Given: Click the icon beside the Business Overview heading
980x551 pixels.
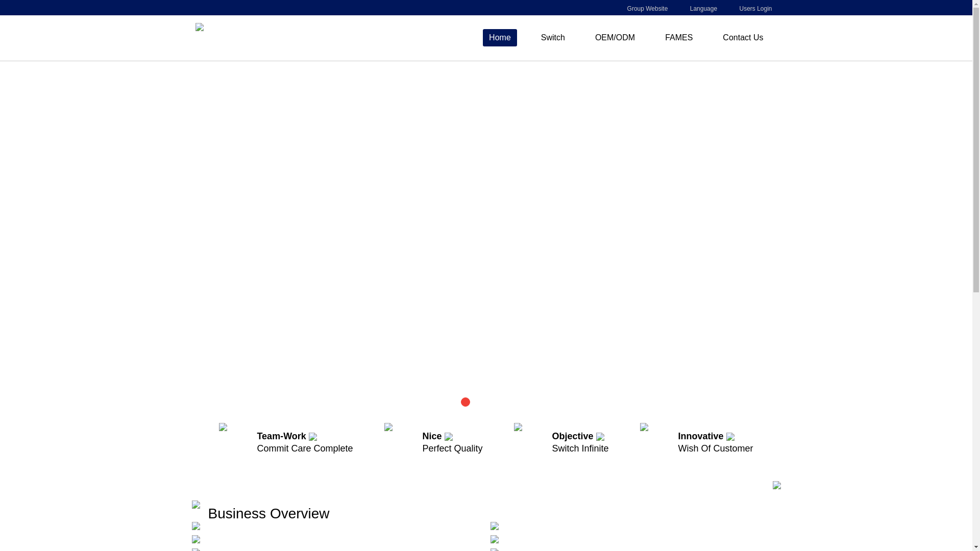Looking at the screenshot, I should pyautogui.click(x=196, y=505).
